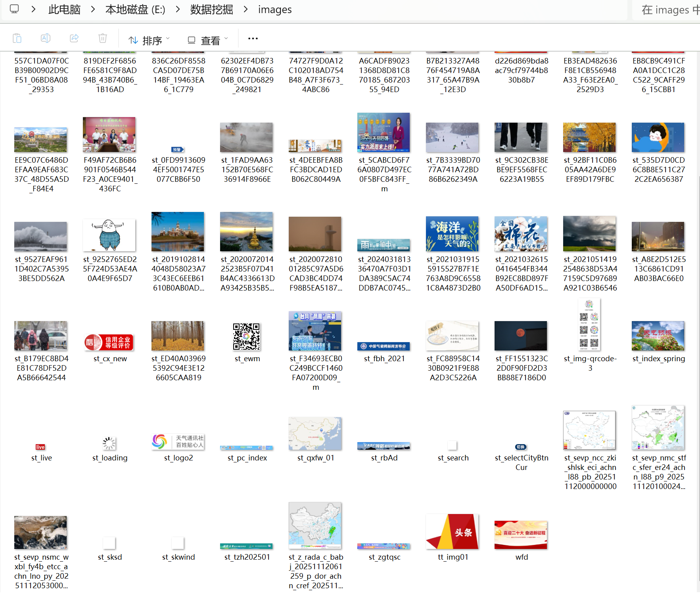
Task: Click the breadcrumb chevron after 数据挖掘
Action: coord(246,9)
